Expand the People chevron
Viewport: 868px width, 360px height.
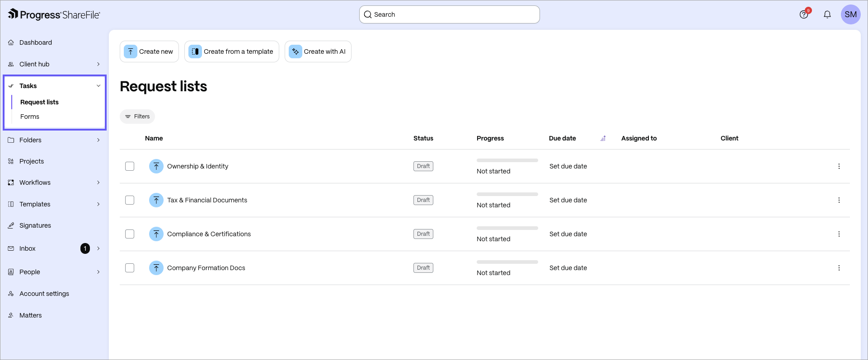(x=99, y=272)
